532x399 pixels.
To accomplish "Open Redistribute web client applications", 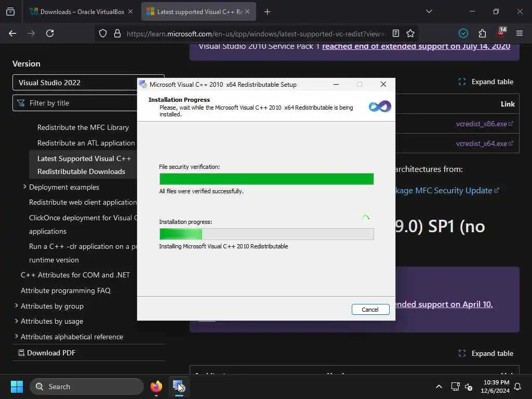I will tap(83, 202).
